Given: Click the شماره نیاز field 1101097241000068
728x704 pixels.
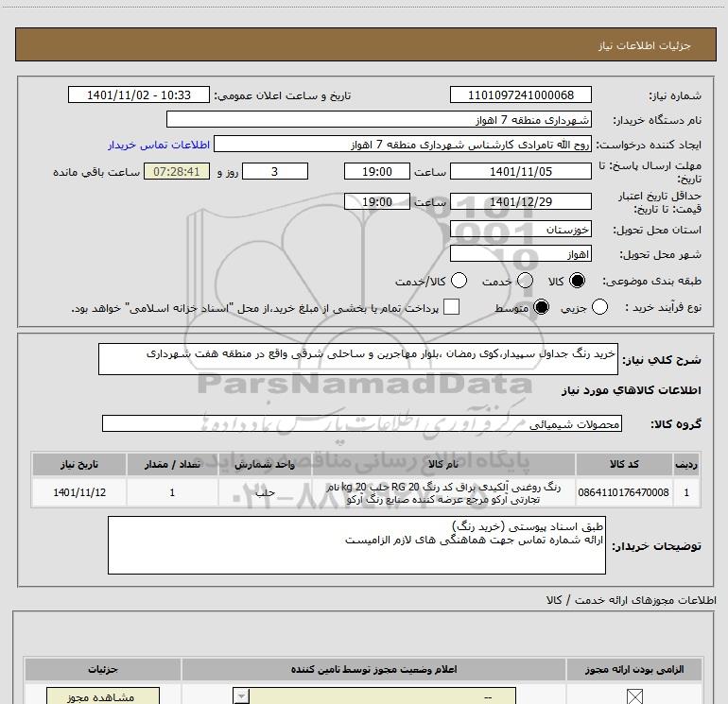Looking at the screenshot, I should (520, 95).
